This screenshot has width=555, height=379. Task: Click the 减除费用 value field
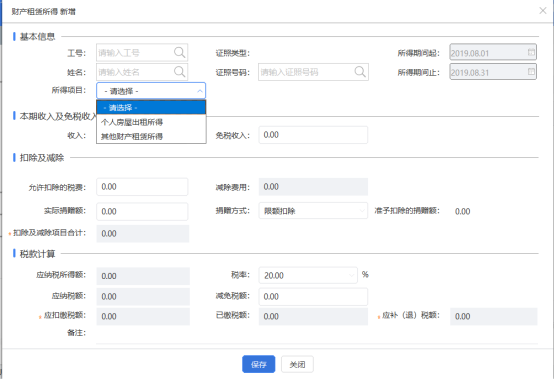313,187
